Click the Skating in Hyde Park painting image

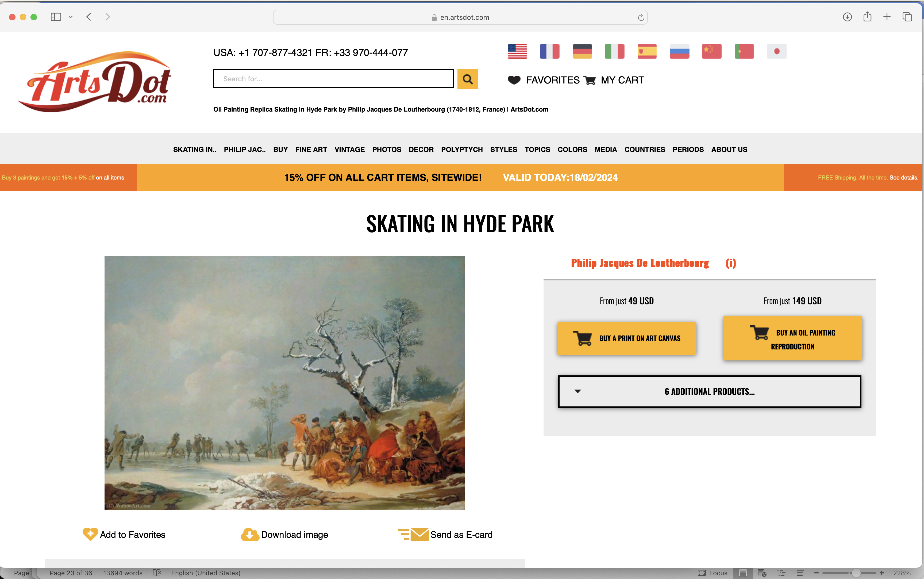[x=285, y=383]
